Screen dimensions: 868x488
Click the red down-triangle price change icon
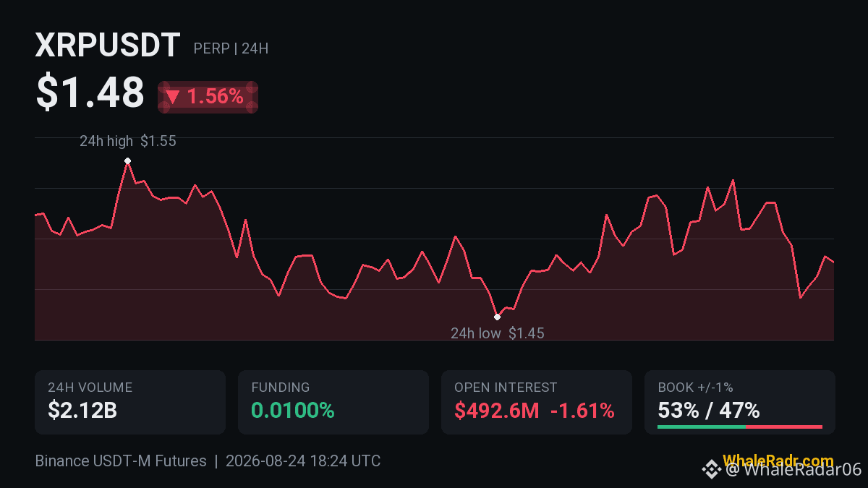[x=173, y=97]
